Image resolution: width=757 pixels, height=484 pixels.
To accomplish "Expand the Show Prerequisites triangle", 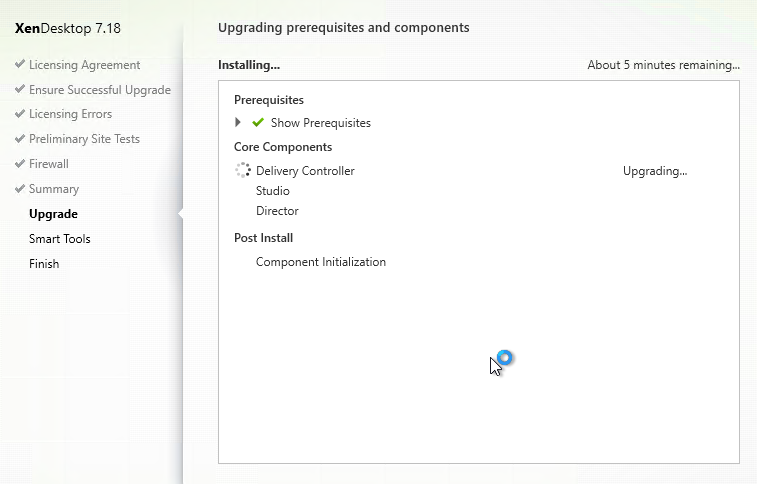I will [238, 123].
